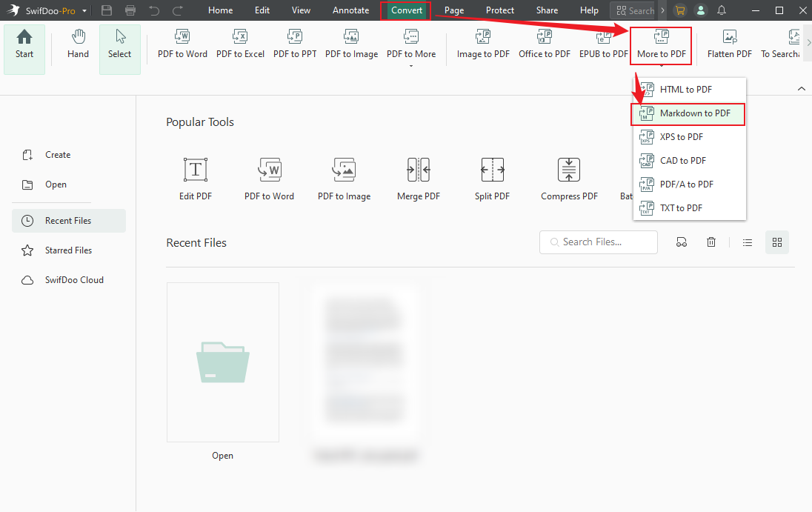Switch Recent Files to list view
The image size is (812, 512).
coord(748,242)
